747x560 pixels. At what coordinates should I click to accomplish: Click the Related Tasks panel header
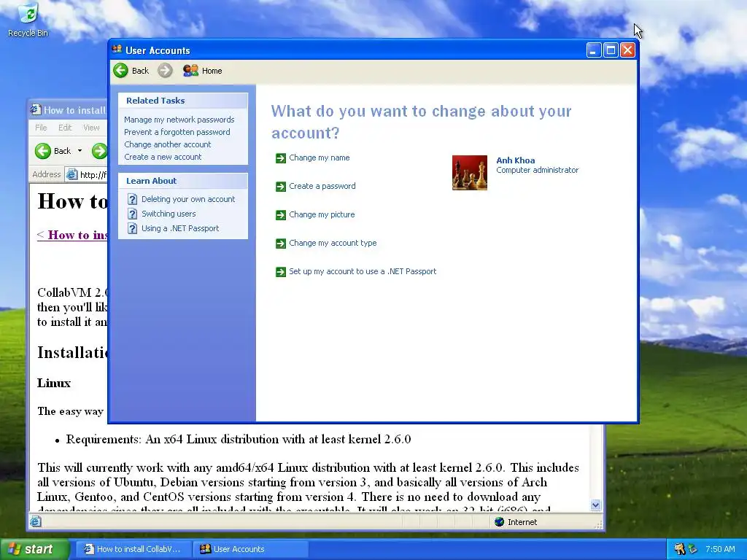pos(183,101)
